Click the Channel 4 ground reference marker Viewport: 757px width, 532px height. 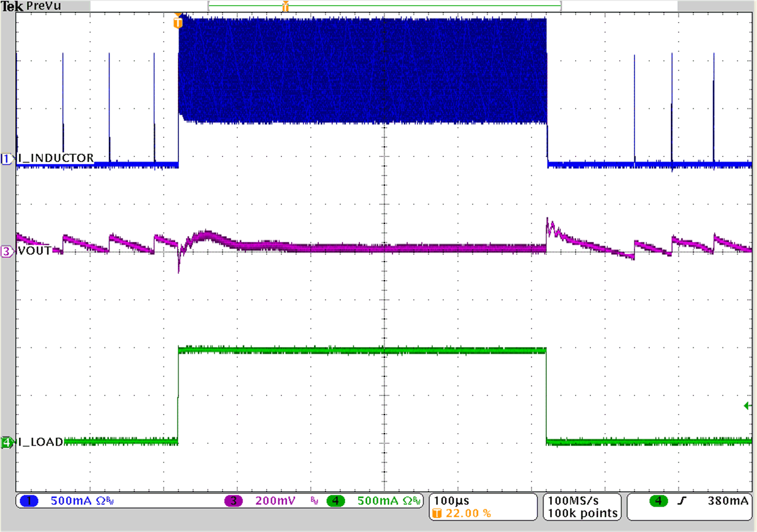click(x=6, y=442)
